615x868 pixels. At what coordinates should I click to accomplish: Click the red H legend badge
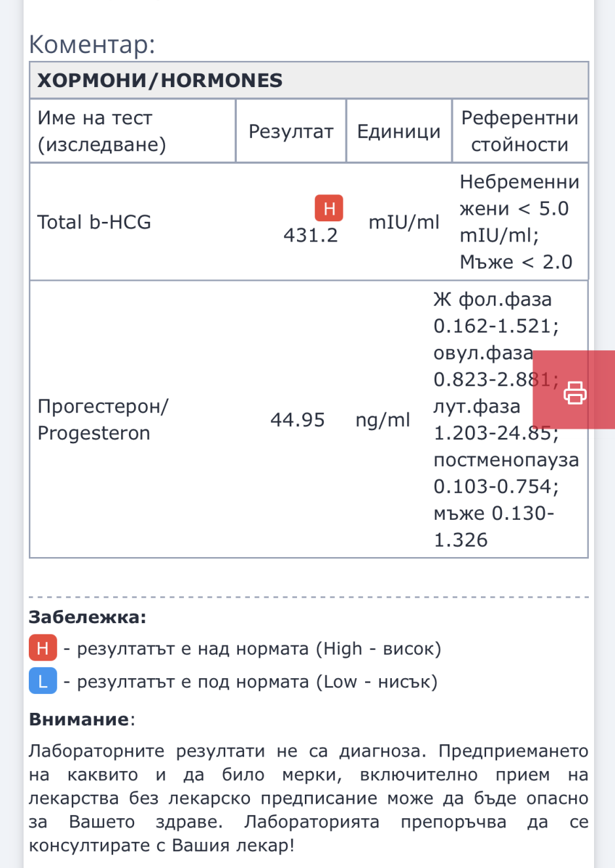pyautogui.click(x=43, y=649)
